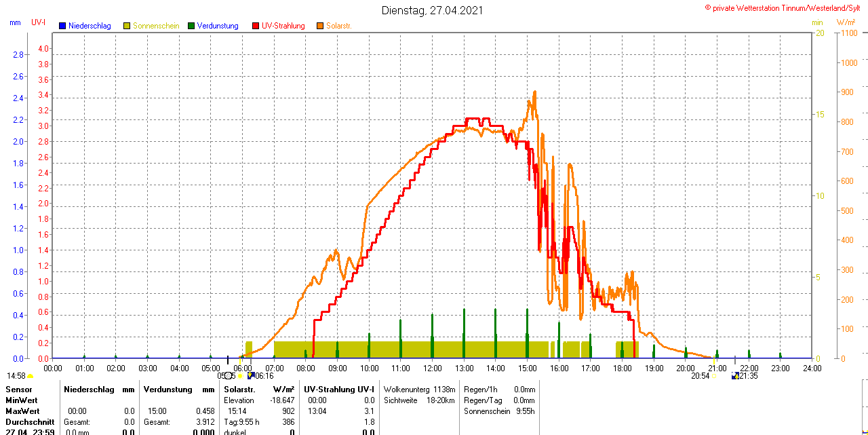Viewport: 868px width, 435px height.
Task: Click the moonrise icon beside 06:16
Action: click(250, 375)
